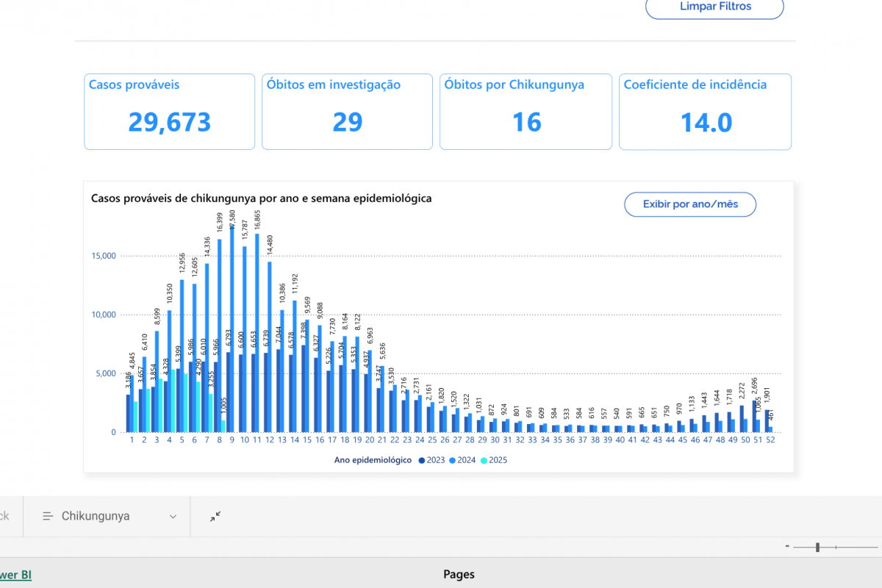Click the exit full-screen arrows icon
The image size is (882, 588).
(215, 517)
